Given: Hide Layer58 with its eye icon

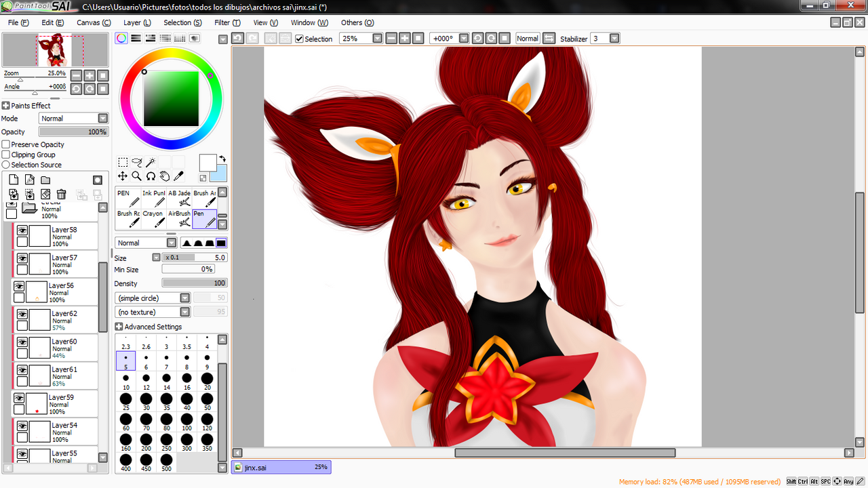Looking at the screenshot, I should pyautogui.click(x=22, y=230).
